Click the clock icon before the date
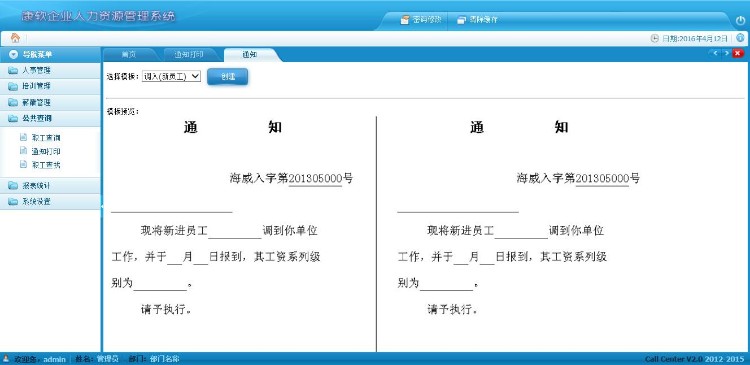This screenshot has height=365, width=750. point(655,39)
